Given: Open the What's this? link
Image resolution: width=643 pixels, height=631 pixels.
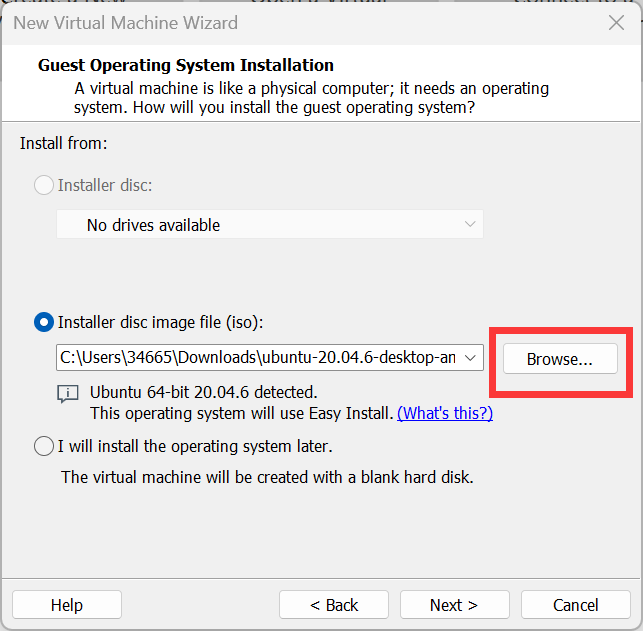Looking at the screenshot, I should click(445, 413).
